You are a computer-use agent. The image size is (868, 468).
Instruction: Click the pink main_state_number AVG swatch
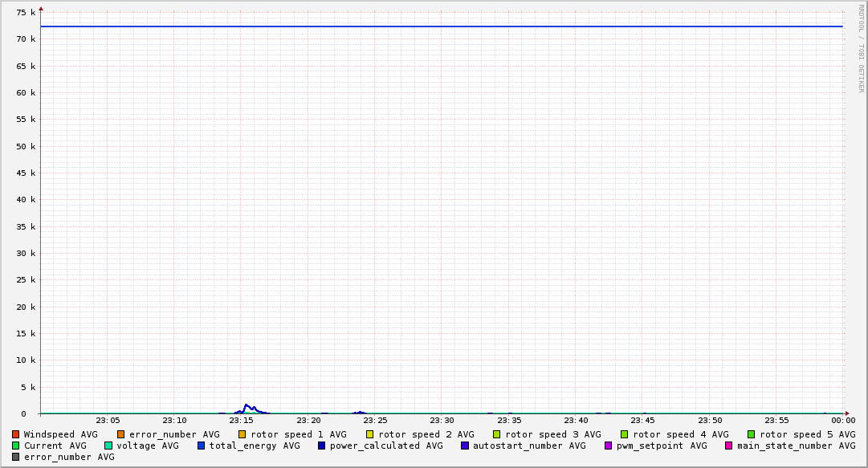[x=729, y=446]
